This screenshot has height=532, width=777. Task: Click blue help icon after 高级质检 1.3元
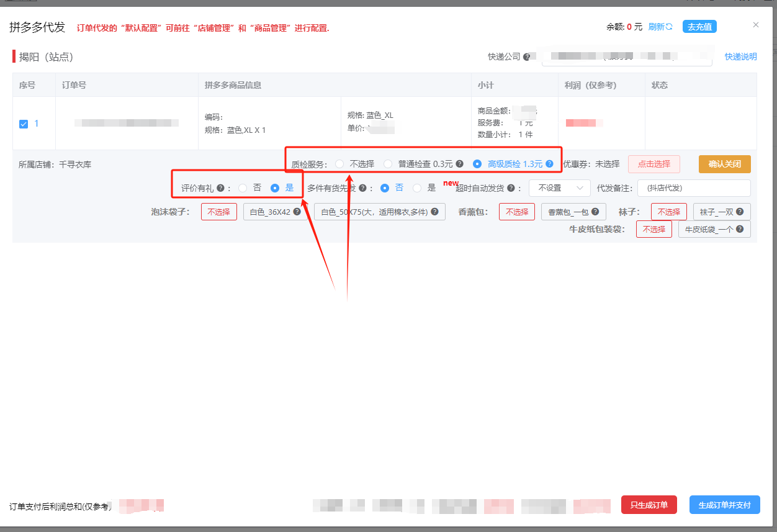click(x=549, y=164)
